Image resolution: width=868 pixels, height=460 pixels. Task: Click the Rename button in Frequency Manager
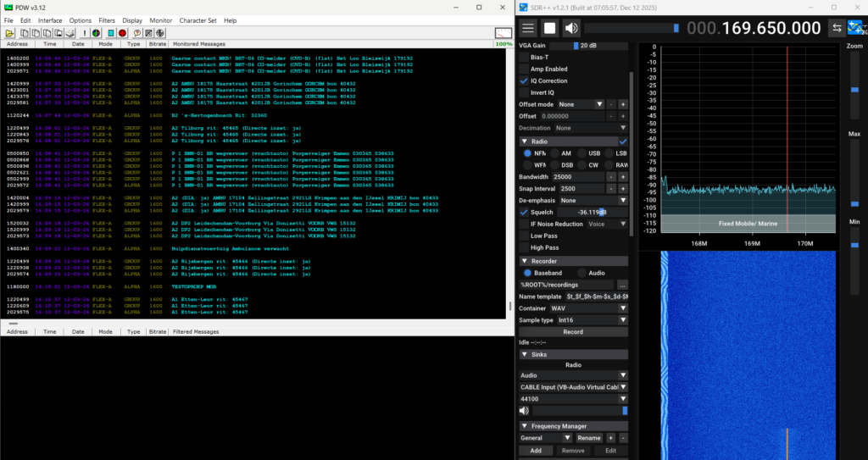(x=588, y=438)
